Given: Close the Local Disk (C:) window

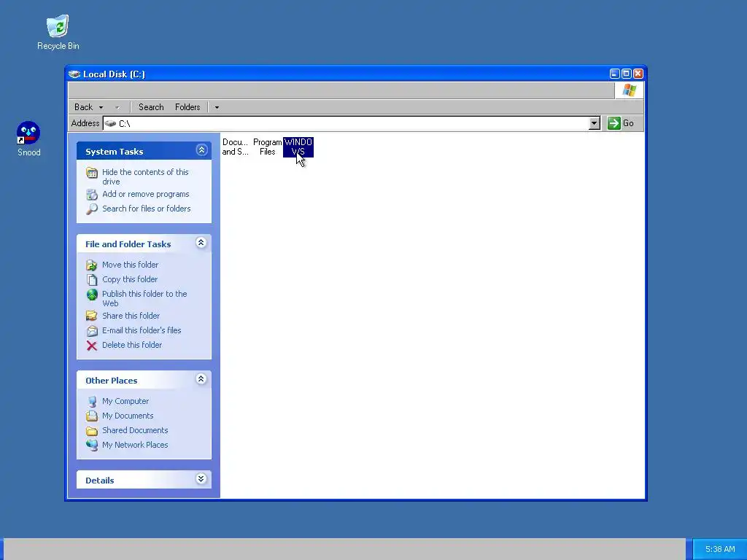Looking at the screenshot, I should coord(638,74).
